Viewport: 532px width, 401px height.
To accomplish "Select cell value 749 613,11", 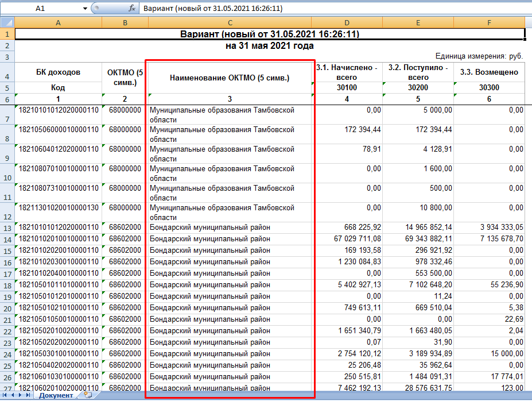I will click(x=347, y=308).
